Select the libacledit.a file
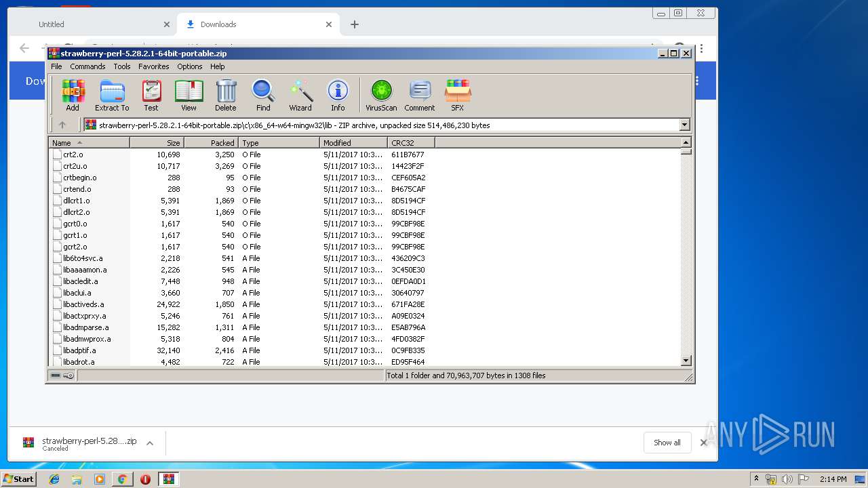The width and height of the screenshot is (868, 488). coord(80,281)
